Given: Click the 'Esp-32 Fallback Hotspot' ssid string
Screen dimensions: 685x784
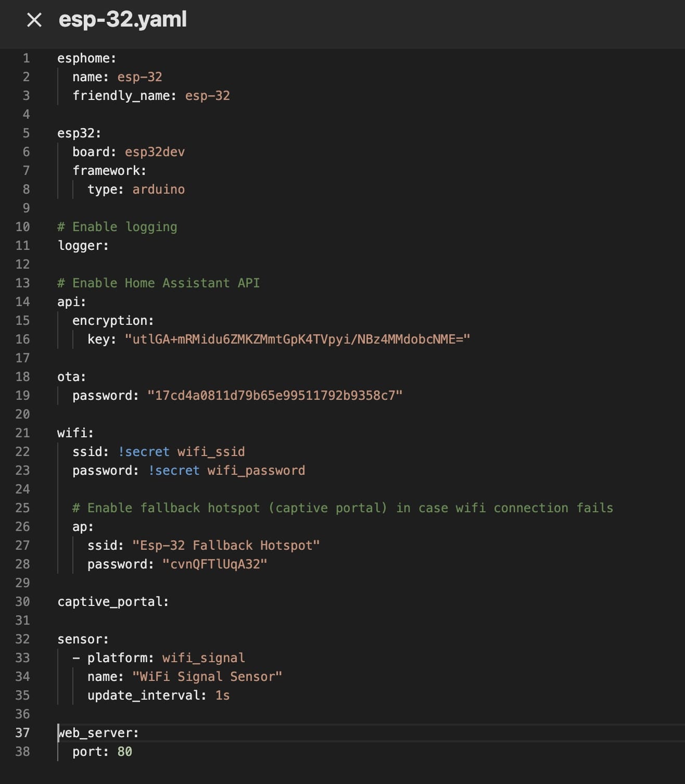Looking at the screenshot, I should 226,546.
